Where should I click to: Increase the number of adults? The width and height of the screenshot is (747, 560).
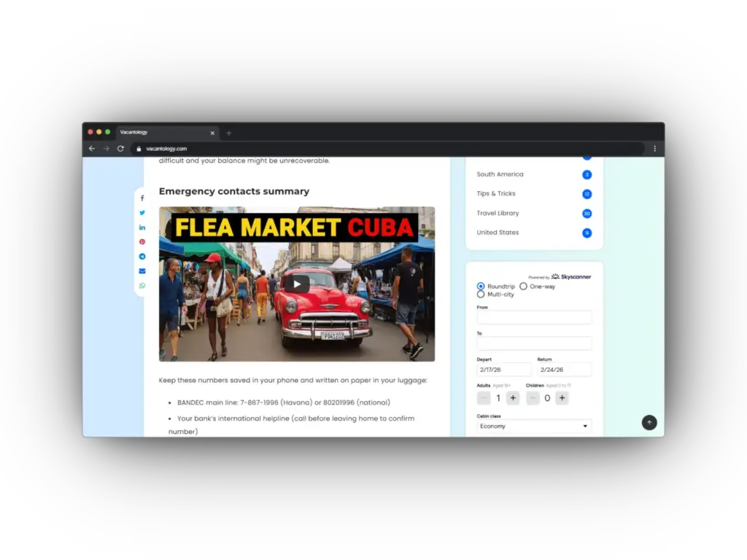click(513, 398)
